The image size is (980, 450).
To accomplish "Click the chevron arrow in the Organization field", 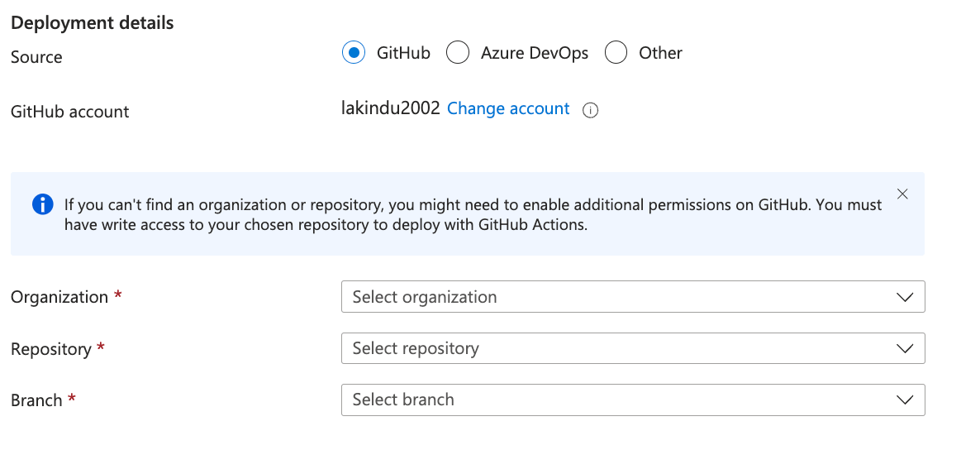I will coord(905,297).
